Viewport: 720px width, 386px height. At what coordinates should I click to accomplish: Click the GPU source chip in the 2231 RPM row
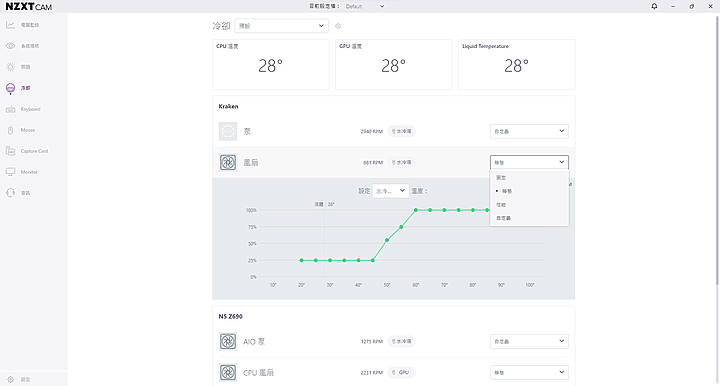401,373
